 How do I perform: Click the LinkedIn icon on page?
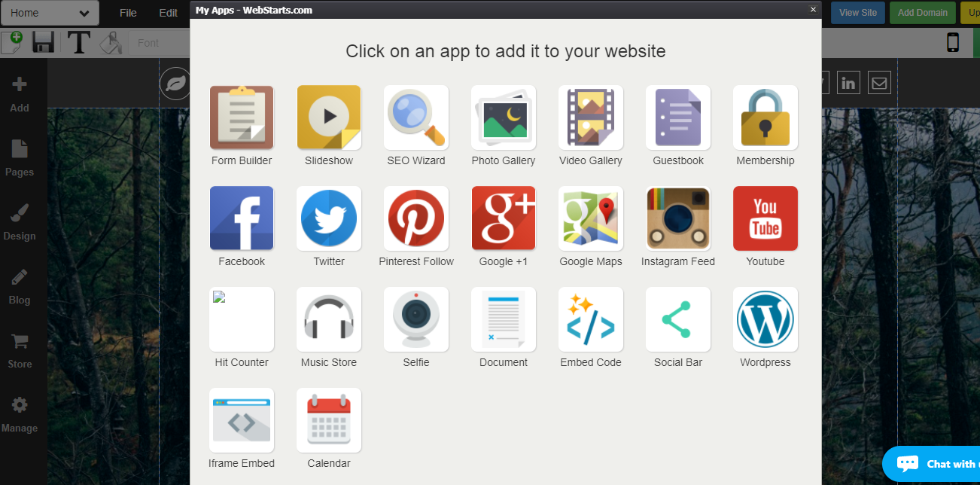(x=848, y=83)
